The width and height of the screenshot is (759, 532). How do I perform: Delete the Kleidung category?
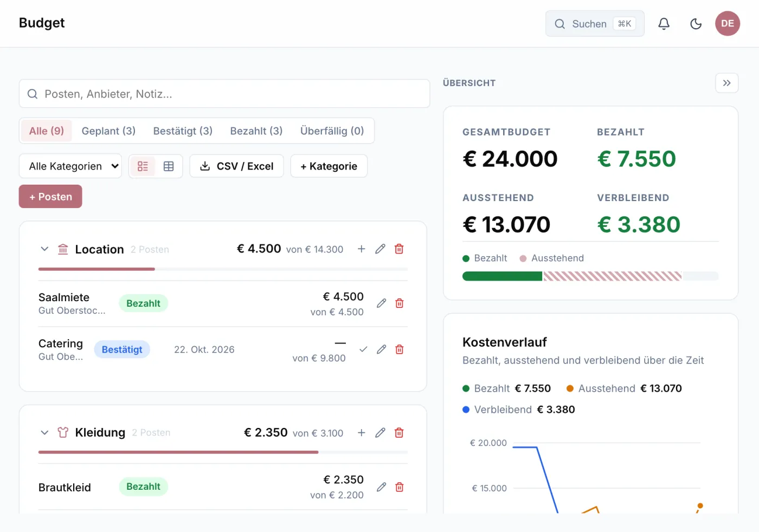tap(399, 432)
